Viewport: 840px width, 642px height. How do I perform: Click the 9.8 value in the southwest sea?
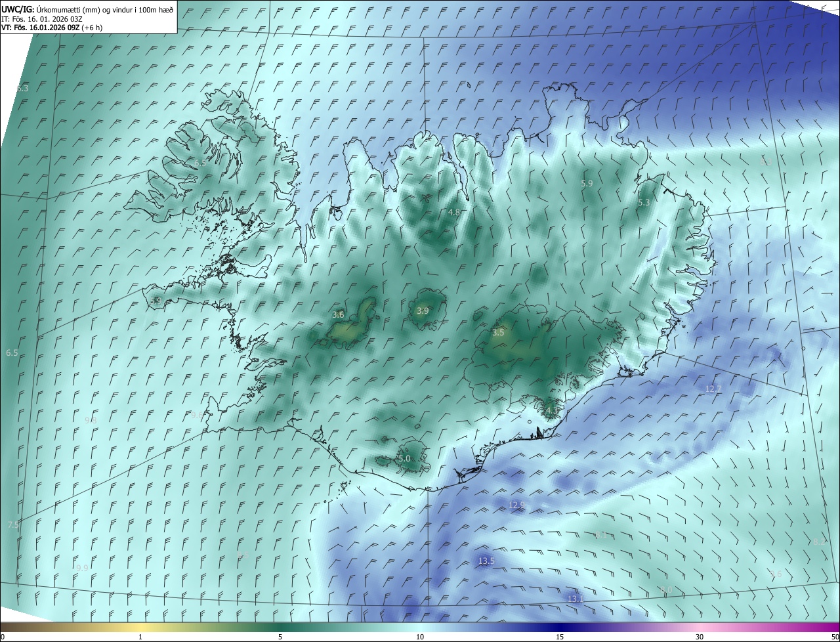coord(91,420)
